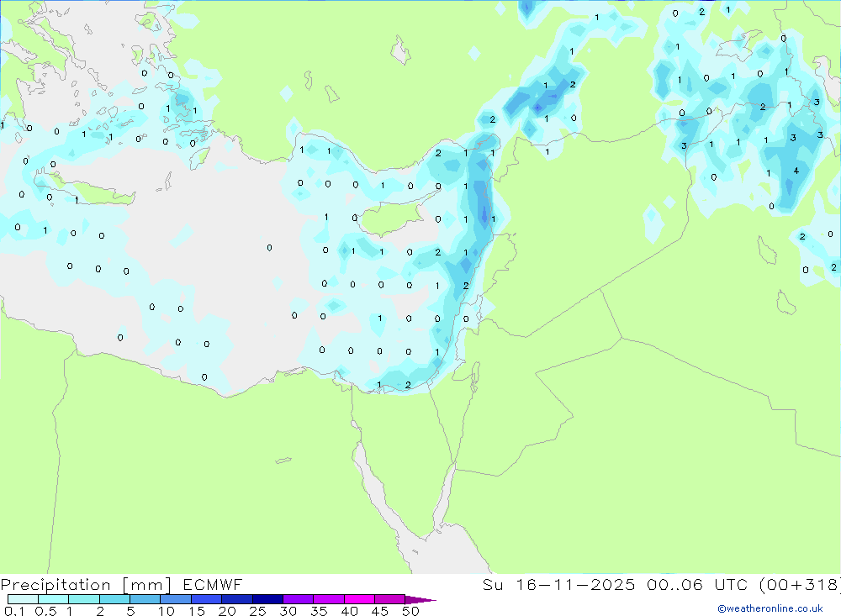Viewport: 841px width, 616px height.
Task: Click the 0.5–1 mm legend color swatch
Action: [54, 599]
